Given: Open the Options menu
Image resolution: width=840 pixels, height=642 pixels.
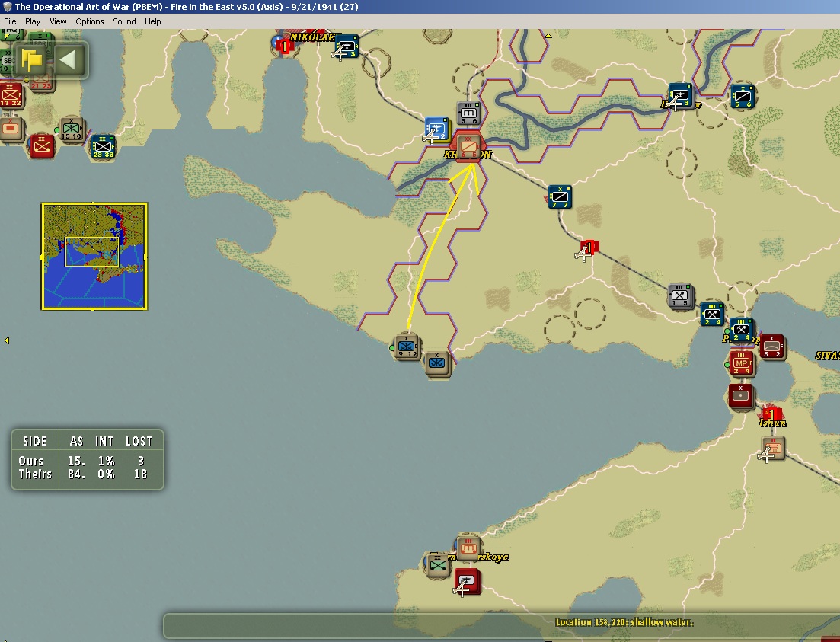Looking at the screenshot, I should click(89, 21).
